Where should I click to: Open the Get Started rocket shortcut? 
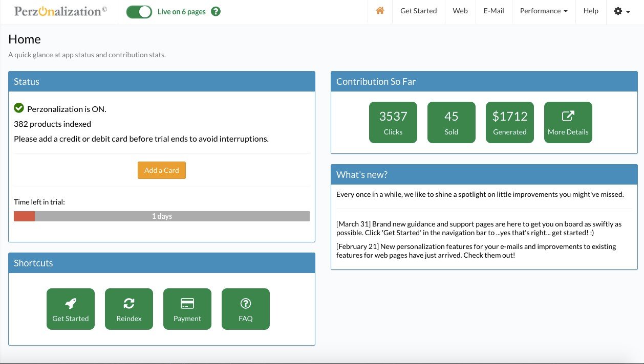[71, 309]
